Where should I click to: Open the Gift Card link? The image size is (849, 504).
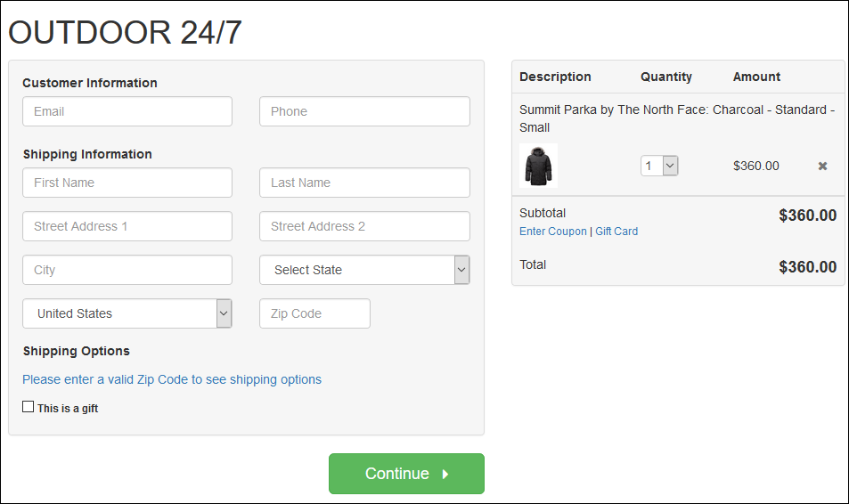pyautogui.click(x=616, y=232)
